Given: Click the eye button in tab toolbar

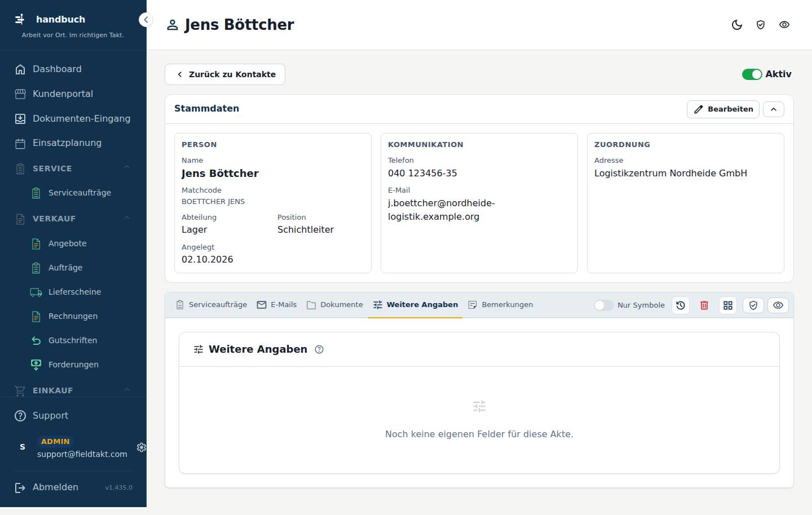Looking at the screenshot, I should click(x=778, y=305).
